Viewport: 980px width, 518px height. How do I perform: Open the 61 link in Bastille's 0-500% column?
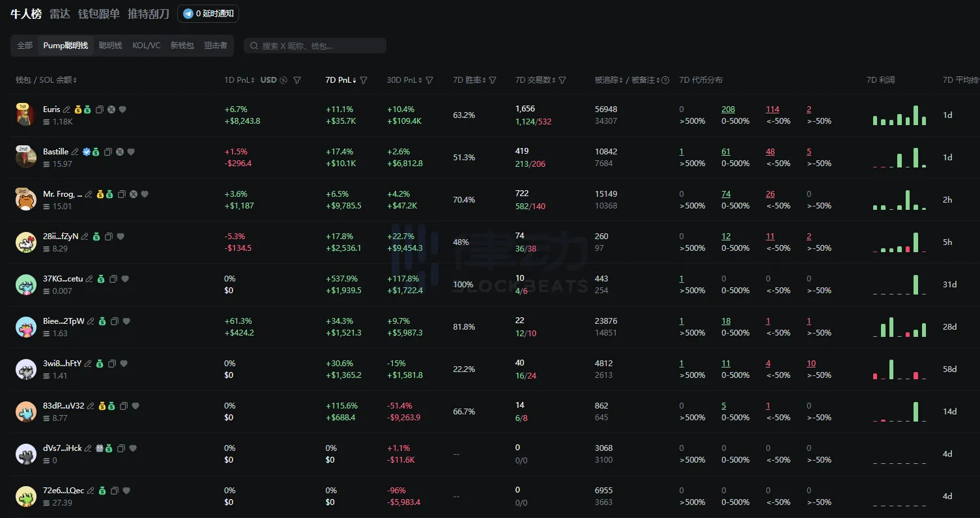point(725,151)
